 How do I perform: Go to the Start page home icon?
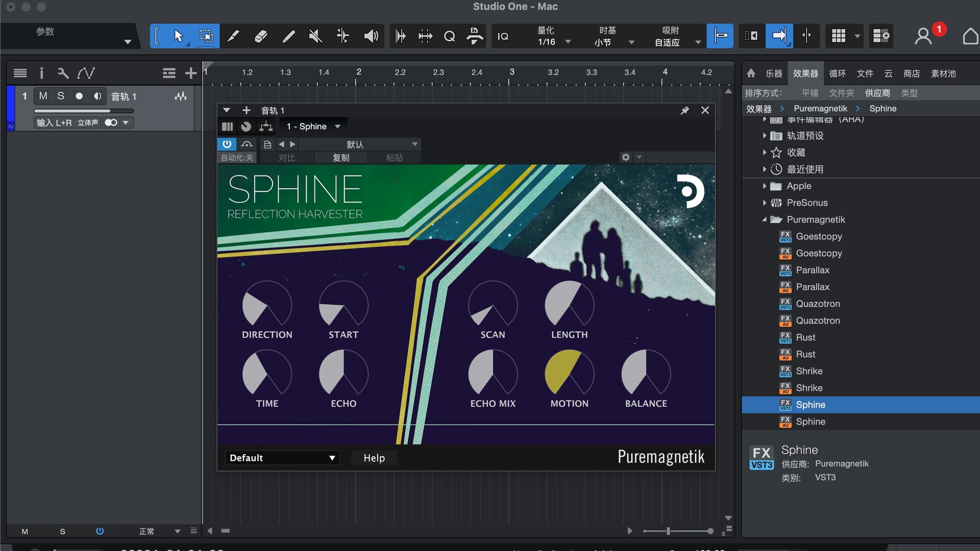coord(970,36)
